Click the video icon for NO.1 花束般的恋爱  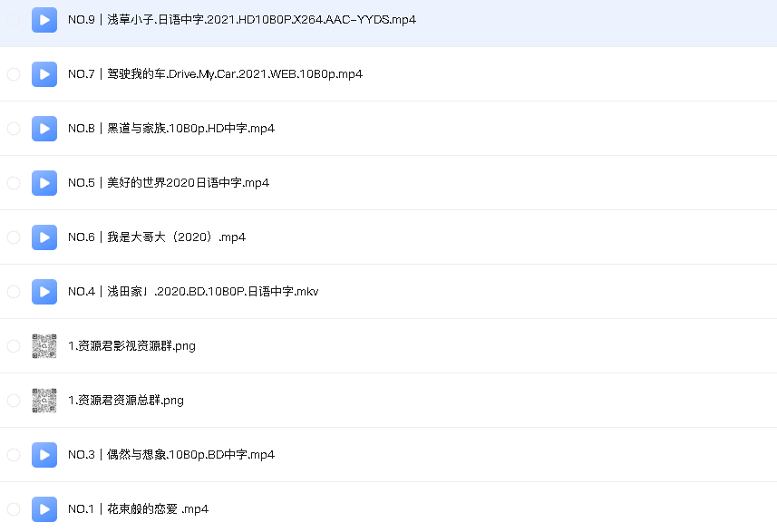44,509
